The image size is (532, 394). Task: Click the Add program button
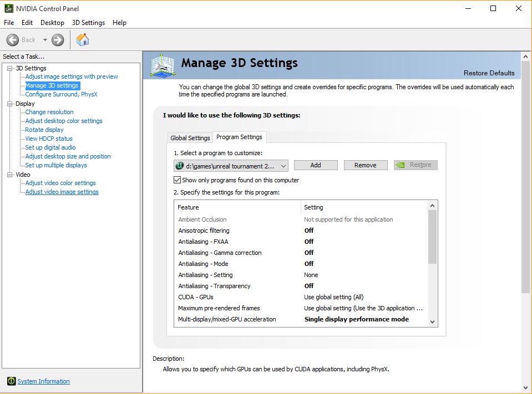[316, 165]
